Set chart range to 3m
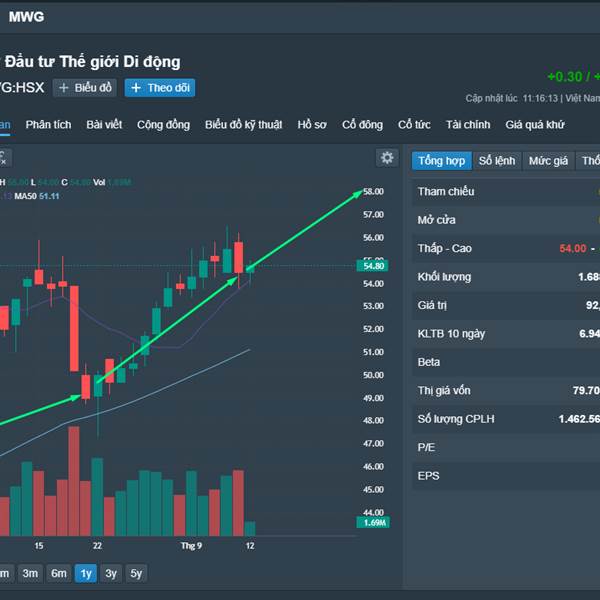This screenshot has width=600, height=600. [30, 573]
